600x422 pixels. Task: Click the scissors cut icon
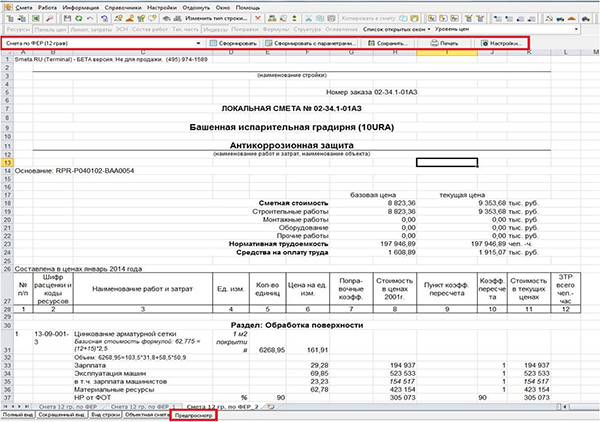(308, 18)
